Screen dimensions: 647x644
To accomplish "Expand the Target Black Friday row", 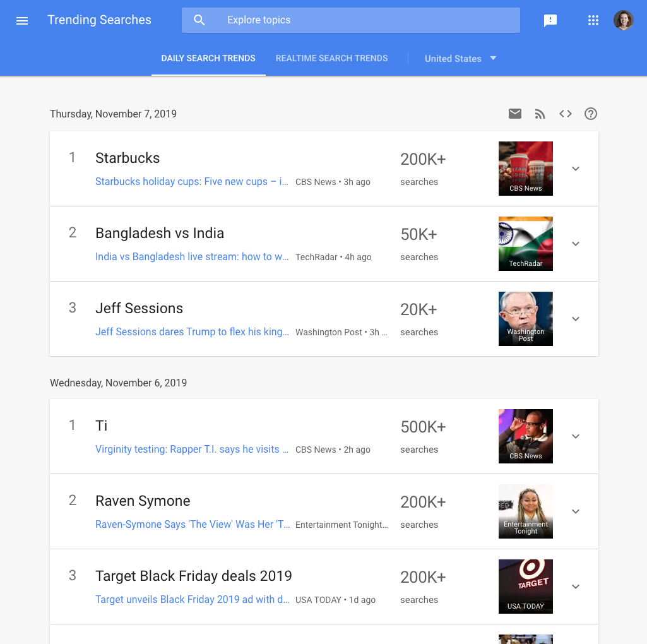I will pos(576,586).
